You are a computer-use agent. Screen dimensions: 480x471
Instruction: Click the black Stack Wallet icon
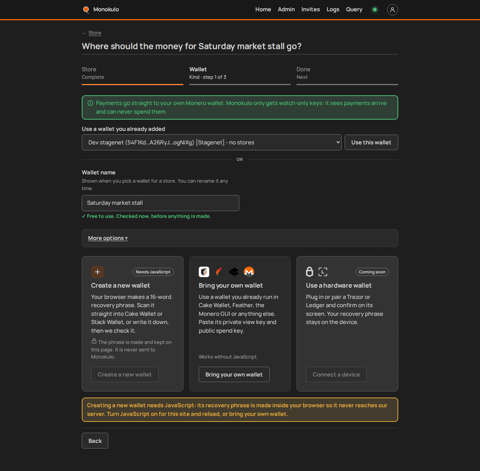(234, 272)
